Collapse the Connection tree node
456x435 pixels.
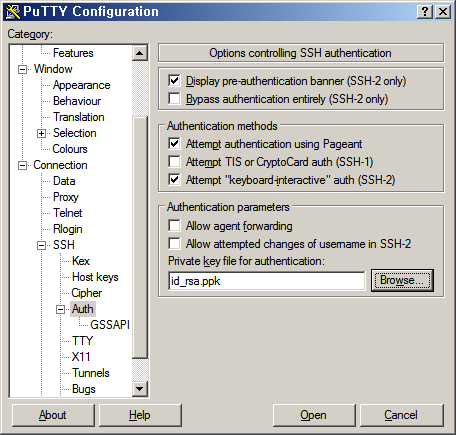pos(22,165)
